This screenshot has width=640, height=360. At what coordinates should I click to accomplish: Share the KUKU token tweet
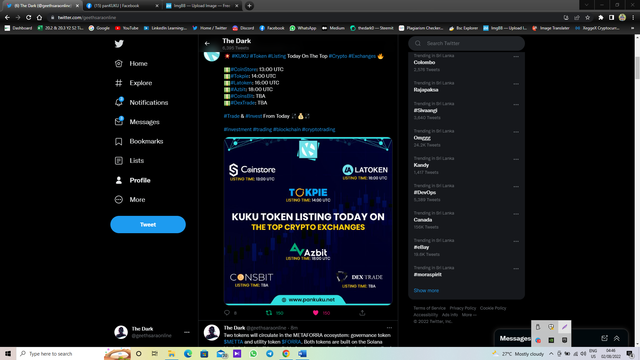362,313
